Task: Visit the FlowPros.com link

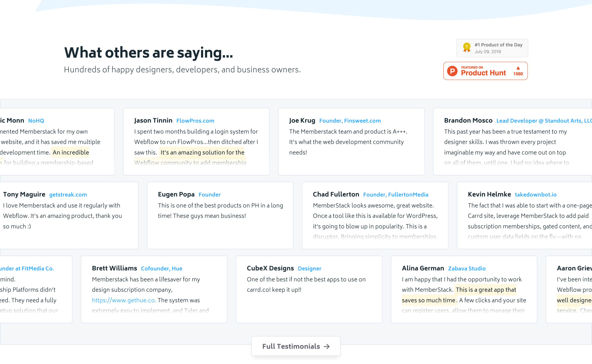Action: 195,121
